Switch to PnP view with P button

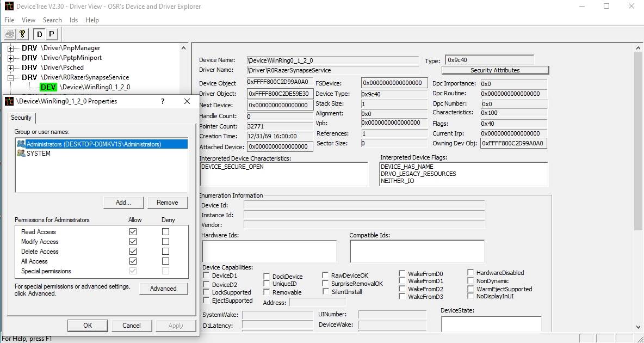51,34
